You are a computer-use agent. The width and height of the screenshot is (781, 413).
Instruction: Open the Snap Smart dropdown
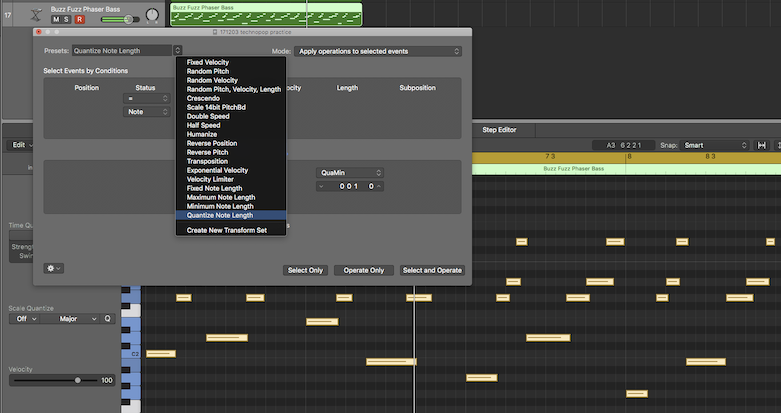pyautogui.click(x=714, y=145)
